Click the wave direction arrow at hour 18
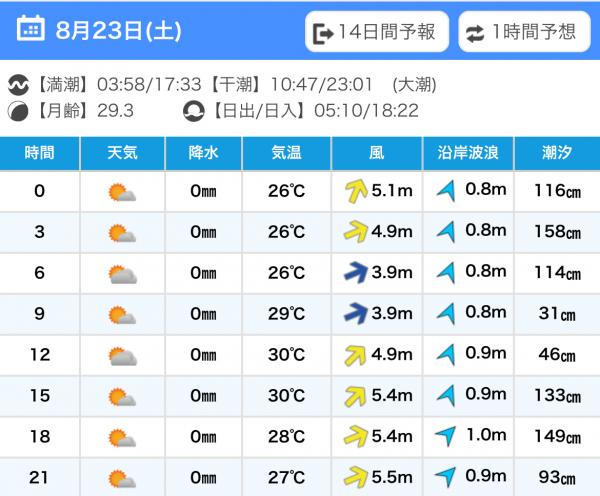Screen dimensions: 600x496 coord(446,436)
